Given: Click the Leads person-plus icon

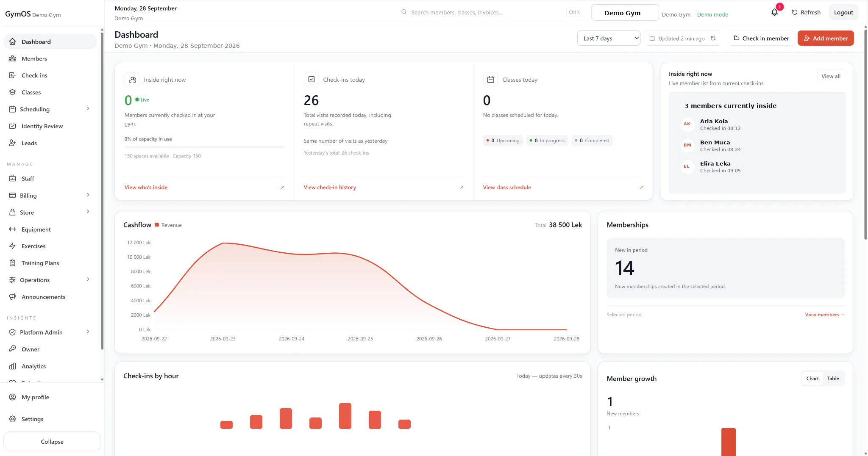Looking at the screenshot, I should coord(13,143).
